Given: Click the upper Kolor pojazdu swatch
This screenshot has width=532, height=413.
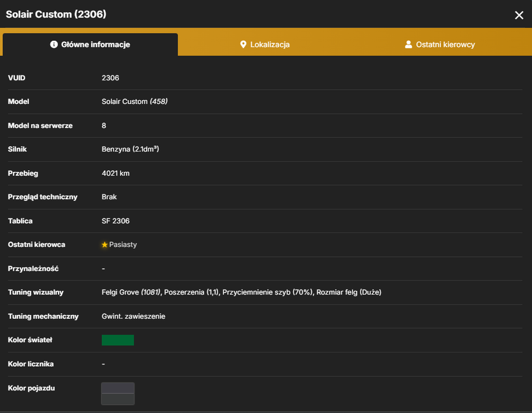Looking at the screenshot, I should [x=118, y=388].
